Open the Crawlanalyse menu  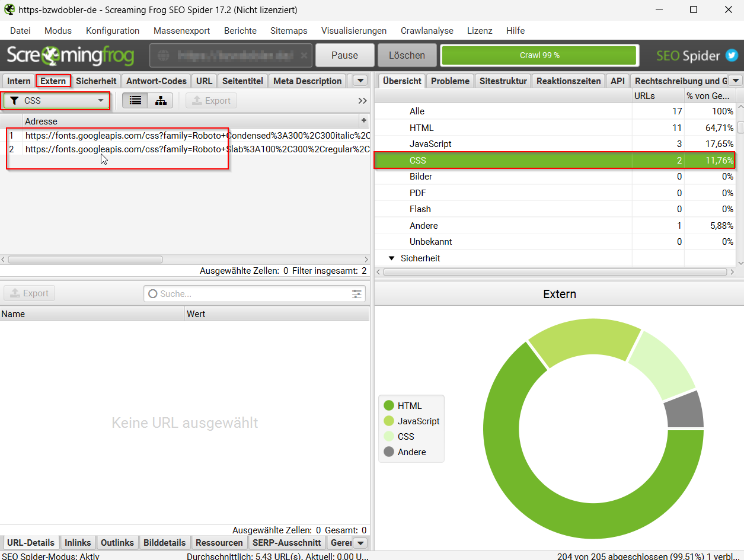[x=427, y=31]
